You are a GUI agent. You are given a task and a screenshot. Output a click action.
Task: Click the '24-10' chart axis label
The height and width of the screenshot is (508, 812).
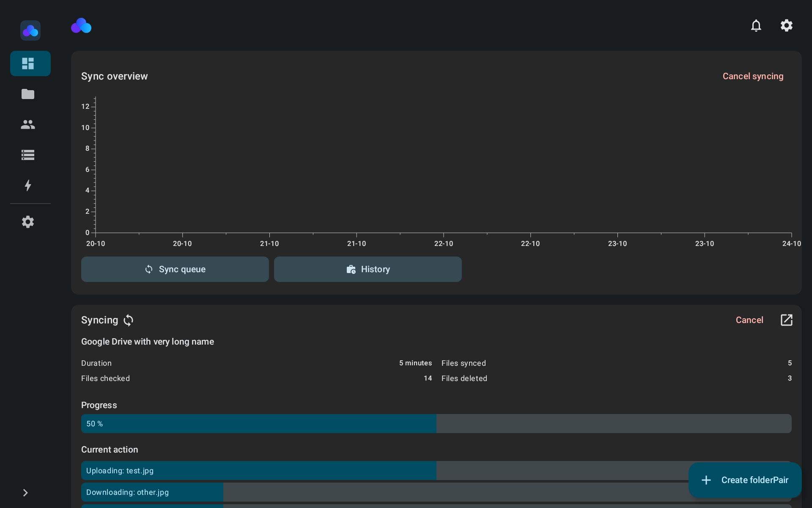(x=791, y=243)
